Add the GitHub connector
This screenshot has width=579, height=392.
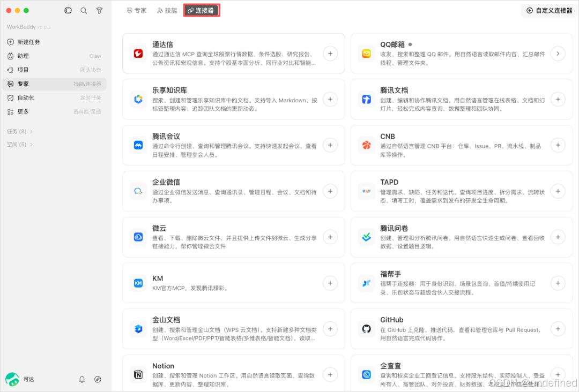(x=558, y=329)
